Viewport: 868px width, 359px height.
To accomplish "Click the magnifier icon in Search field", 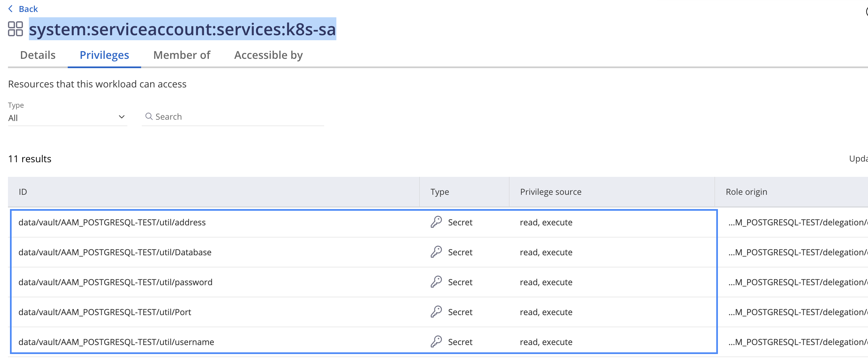I will tap(149, 117).
